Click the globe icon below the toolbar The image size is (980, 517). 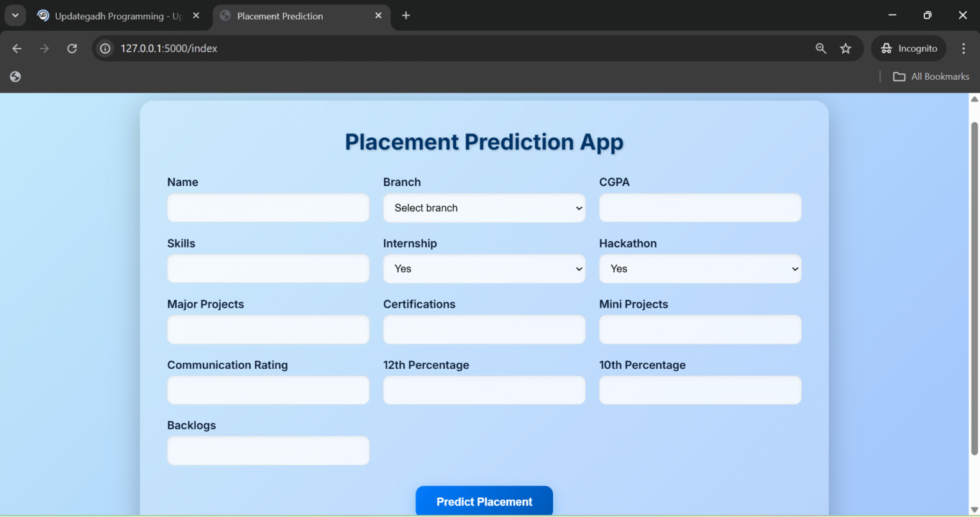(15, 77)
